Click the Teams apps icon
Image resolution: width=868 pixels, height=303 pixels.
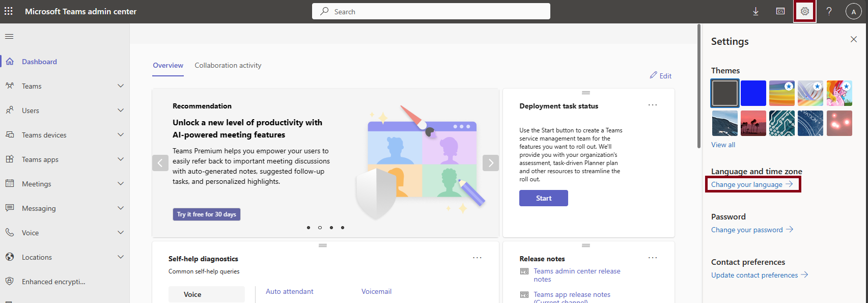(10, 159)
